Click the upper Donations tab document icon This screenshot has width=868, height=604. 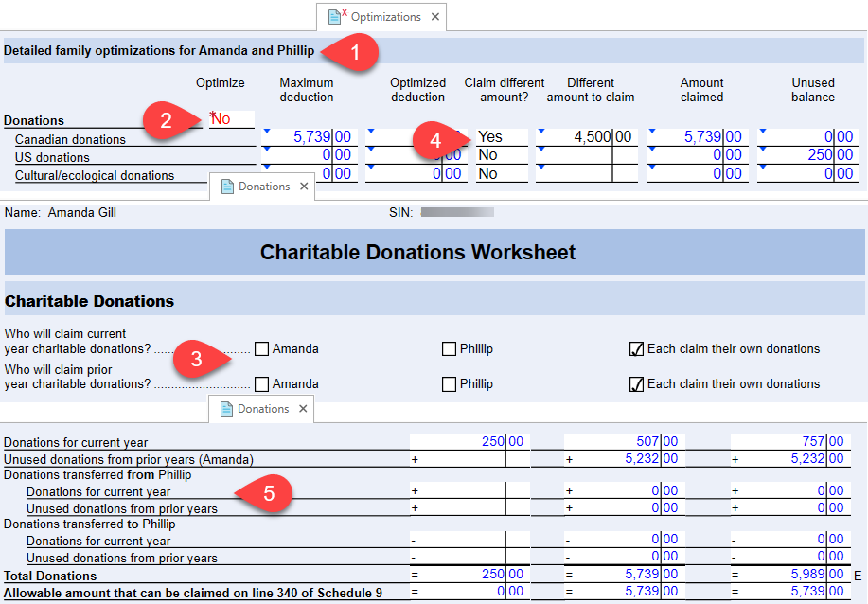pyautogui.click(x=227, y=187)
